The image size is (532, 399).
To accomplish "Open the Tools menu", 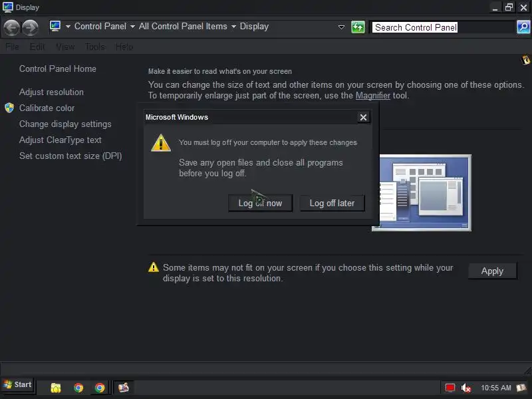I will point(95,47).
